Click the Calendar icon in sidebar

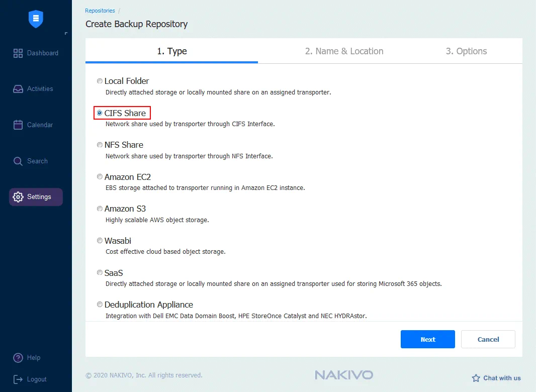(x=18, y=125)
